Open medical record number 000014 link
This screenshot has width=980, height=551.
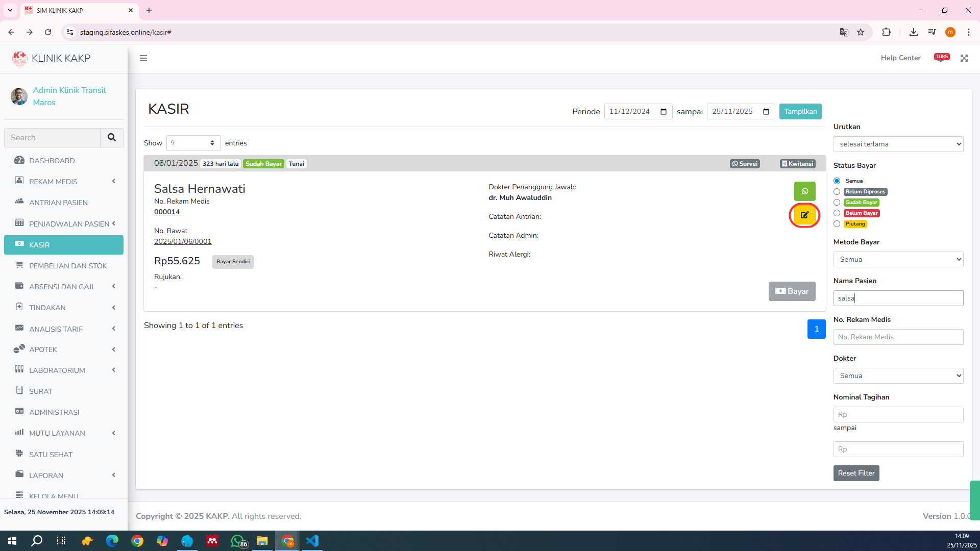(x=167, y=212)
